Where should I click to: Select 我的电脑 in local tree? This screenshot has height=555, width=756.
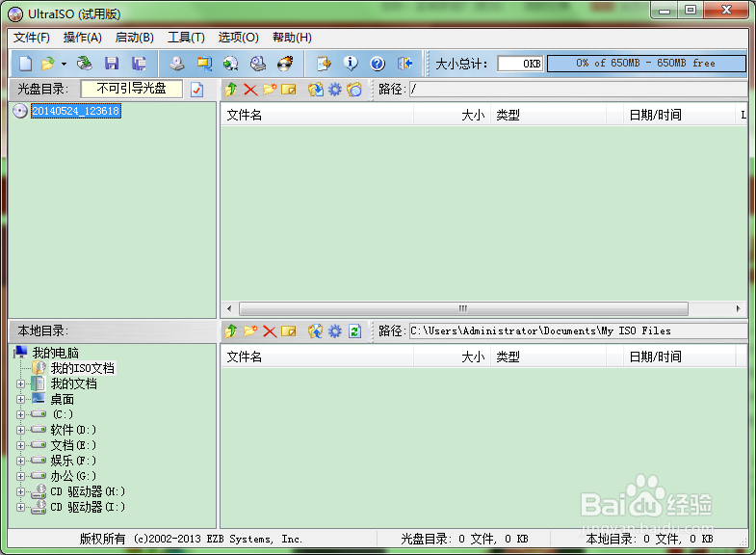(x=55, y=353)
